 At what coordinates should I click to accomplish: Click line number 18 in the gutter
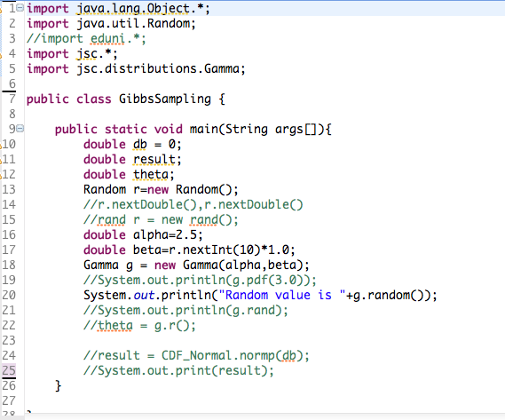9,265
